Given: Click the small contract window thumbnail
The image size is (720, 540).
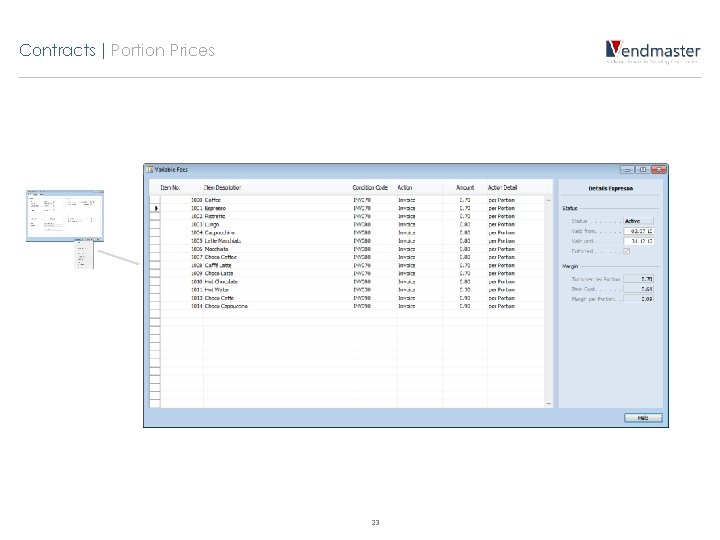Looking at the screenshot, I should pos(65,215).
